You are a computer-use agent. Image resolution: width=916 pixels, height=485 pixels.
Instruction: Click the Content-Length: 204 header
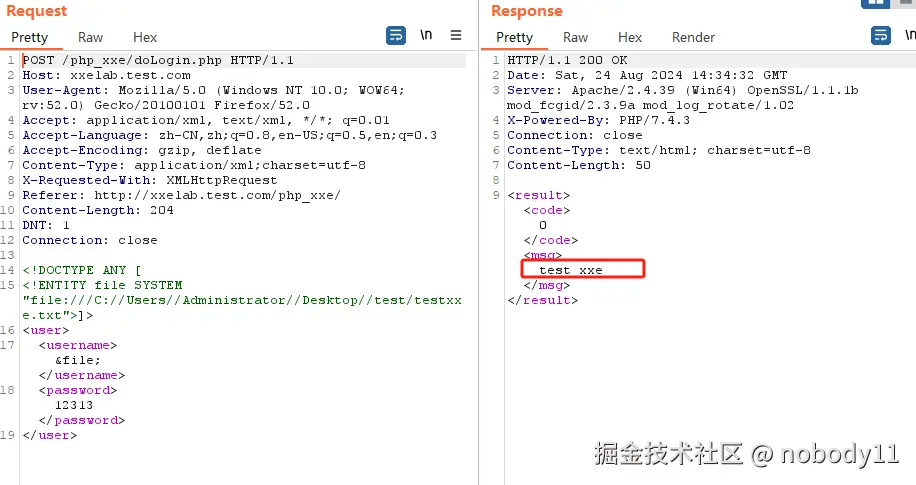pyautogui.click(x=98, y=210)
